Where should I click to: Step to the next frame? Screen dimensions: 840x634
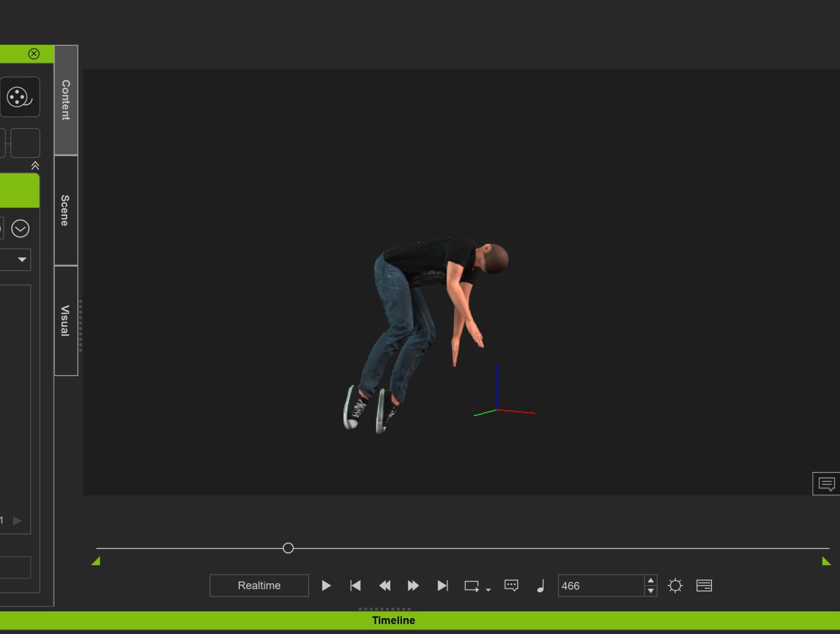(x=413, y=585)
